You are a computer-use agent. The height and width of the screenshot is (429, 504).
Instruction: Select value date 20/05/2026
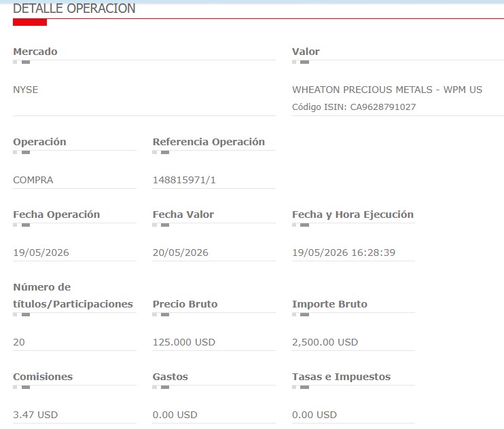(x=180, y=253)
